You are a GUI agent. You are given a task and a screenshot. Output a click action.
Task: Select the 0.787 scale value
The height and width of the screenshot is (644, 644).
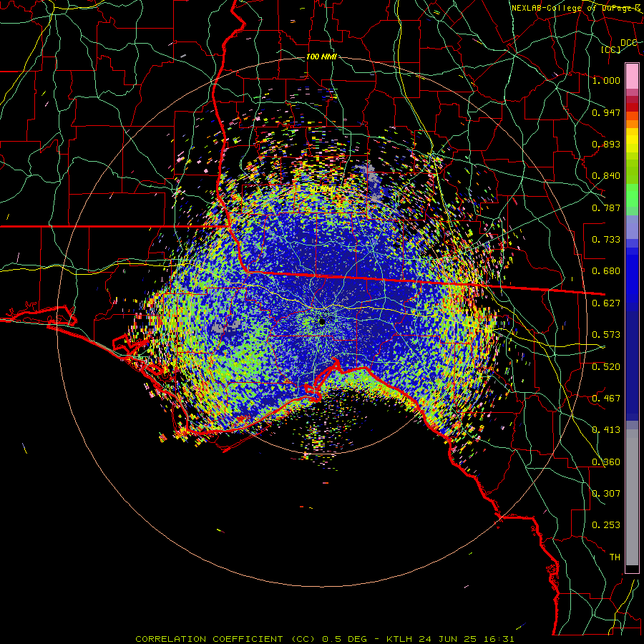coord(606,208)
